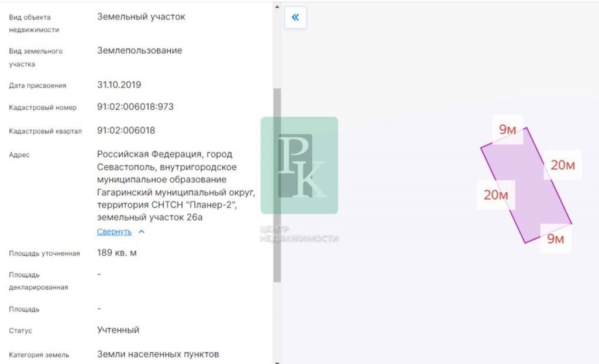The image size is (599, 364).
Task: Click the address text for участок 26а
Action: click(x=176, y=186)
